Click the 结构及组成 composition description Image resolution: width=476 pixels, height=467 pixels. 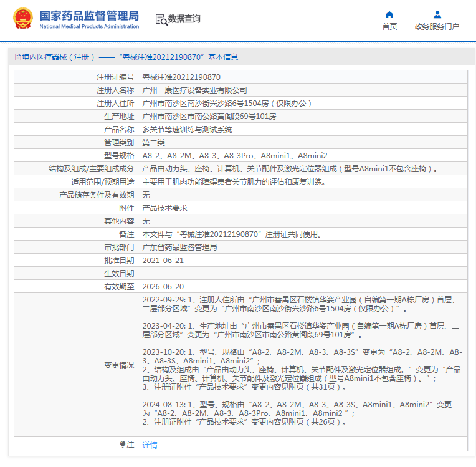pyautogui.click(x=290, y=168)
